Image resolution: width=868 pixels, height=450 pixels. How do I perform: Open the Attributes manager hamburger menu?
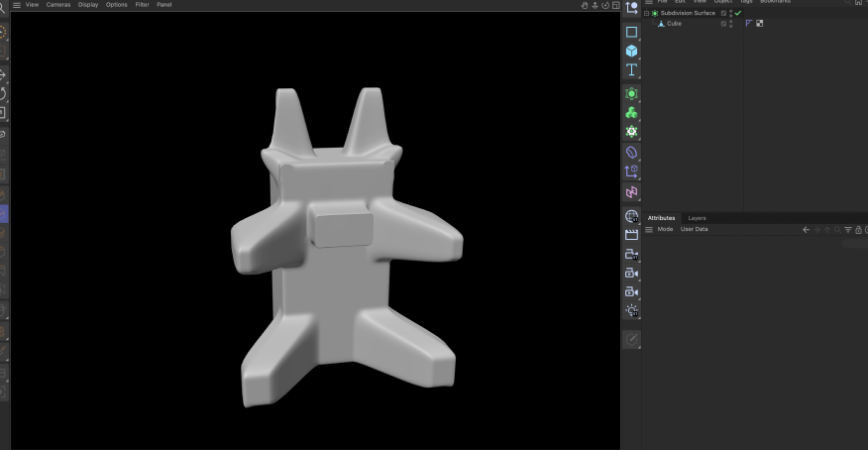pos(649,230)
